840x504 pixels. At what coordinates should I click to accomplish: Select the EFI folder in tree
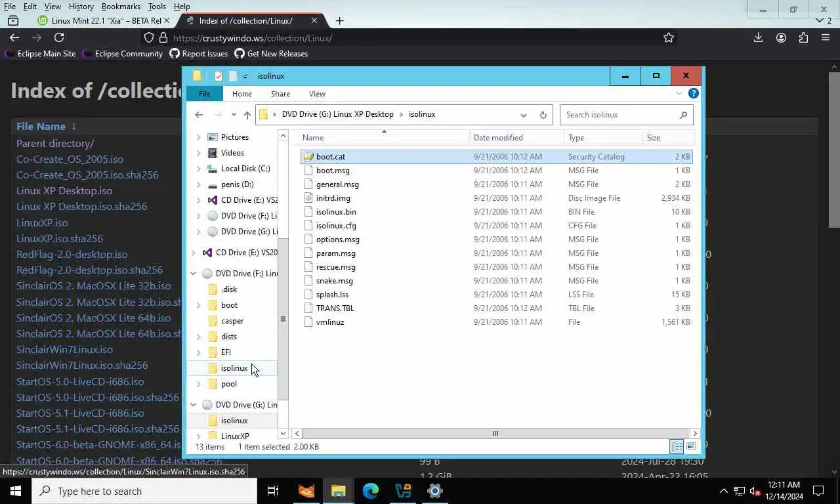coord(226,352)
